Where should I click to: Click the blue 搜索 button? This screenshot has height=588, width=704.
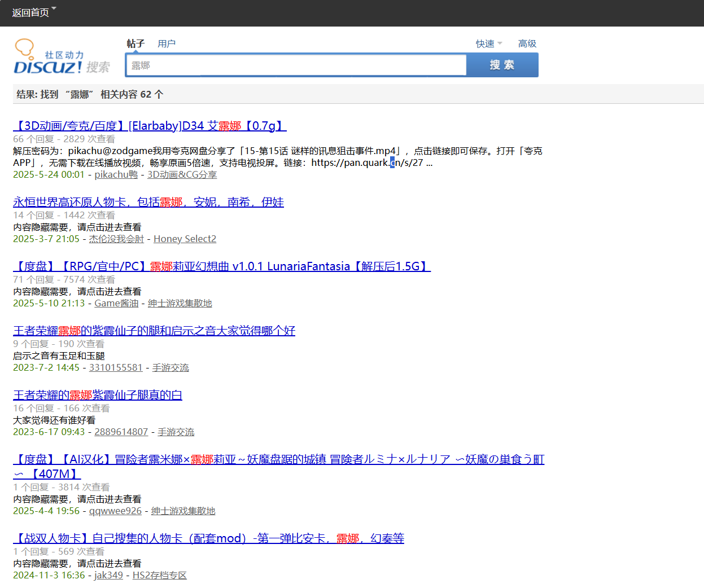tap(502, 65)
